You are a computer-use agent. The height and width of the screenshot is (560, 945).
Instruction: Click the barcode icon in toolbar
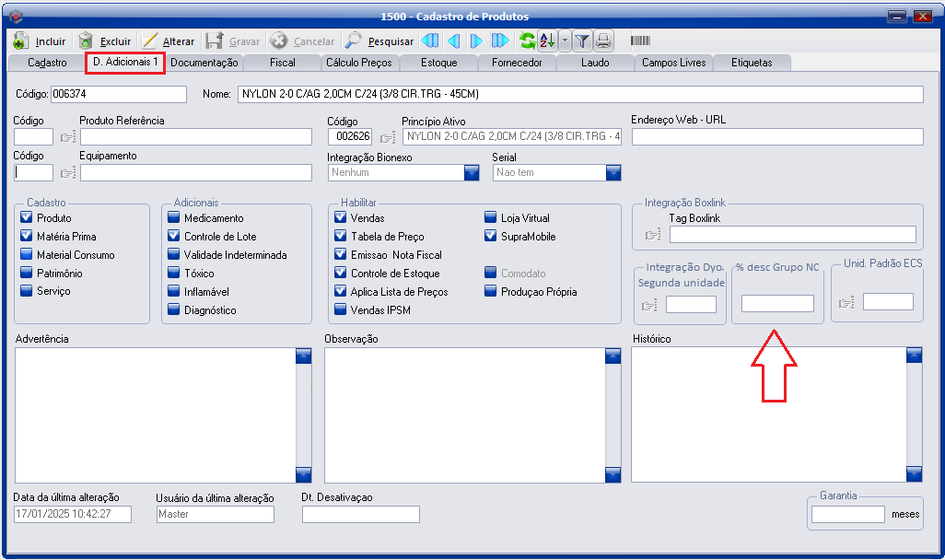tap(640, 41)
